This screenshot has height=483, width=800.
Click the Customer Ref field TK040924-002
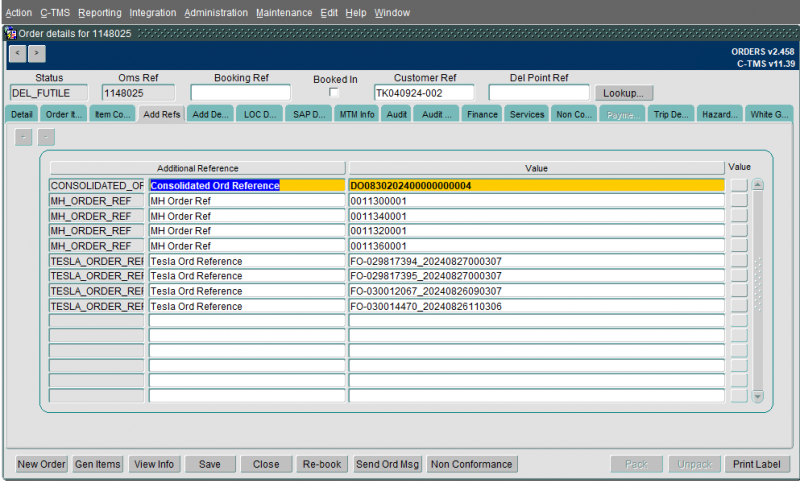[423, 93]
